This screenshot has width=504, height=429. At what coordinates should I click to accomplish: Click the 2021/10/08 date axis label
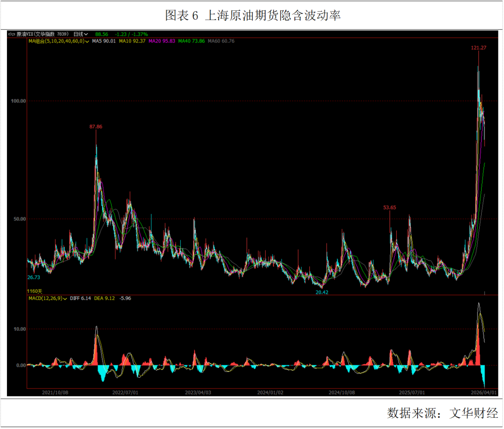(x=55, y=393)
